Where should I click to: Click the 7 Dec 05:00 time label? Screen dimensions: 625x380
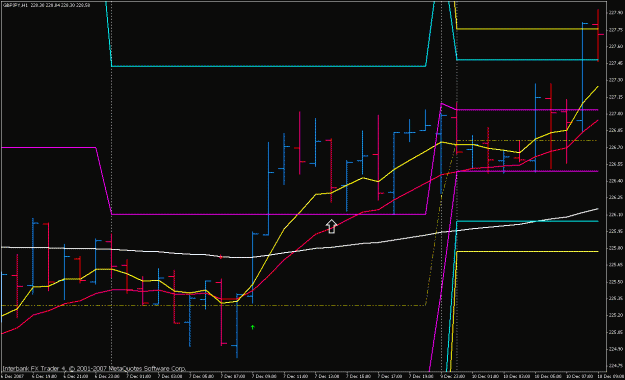pyautogui.click(x=201, y=376)
